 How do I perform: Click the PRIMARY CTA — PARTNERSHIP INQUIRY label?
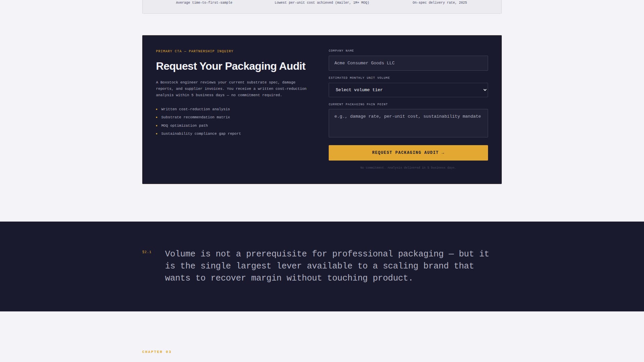tap(195, 51)
